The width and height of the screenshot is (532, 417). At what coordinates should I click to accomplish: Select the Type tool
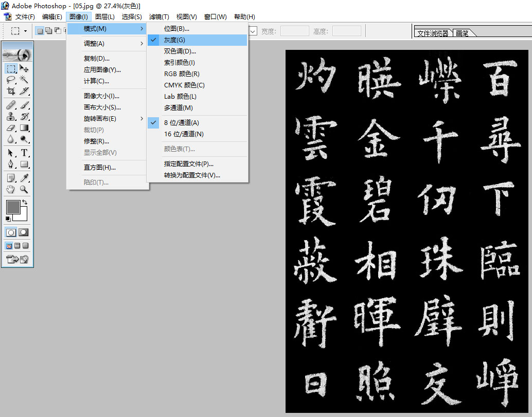point(24,153)
